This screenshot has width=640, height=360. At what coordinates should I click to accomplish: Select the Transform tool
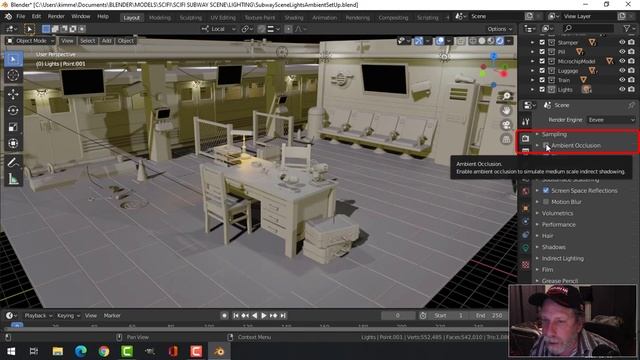(13, 143)
